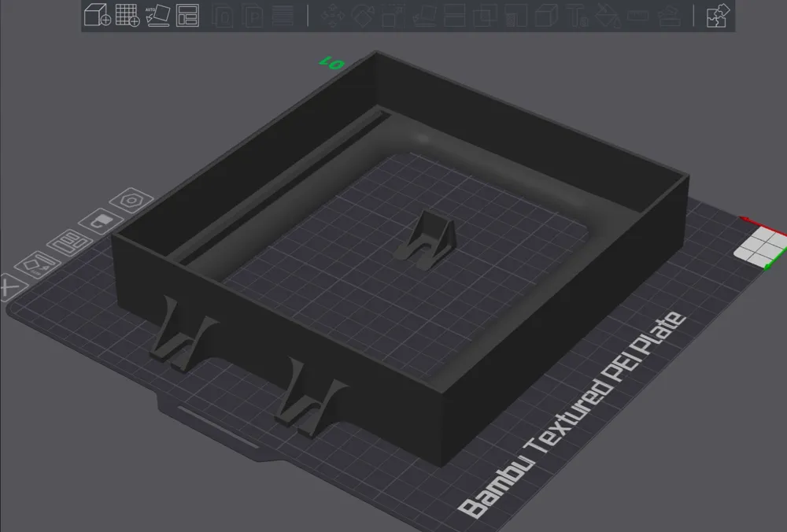Arrange all objects using toolbar layout icon
The height and width of the screenshot is (532, 787).
pos(188,16)
